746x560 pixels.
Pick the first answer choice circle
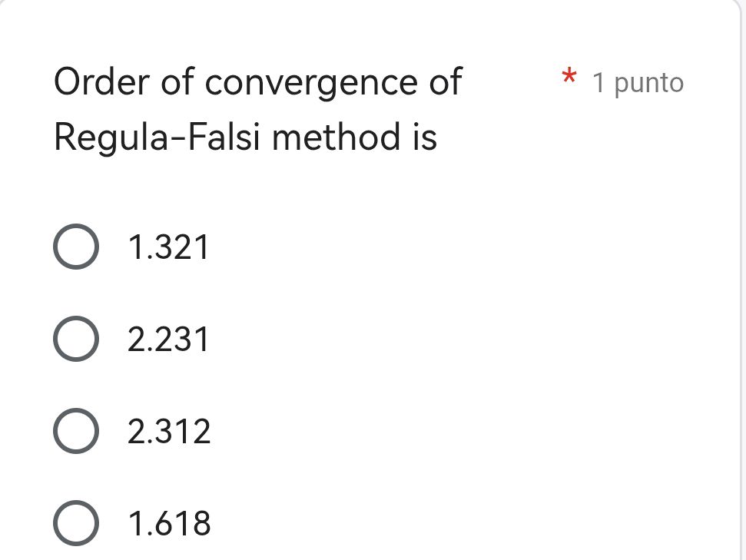pyautogui.click(x=76, y=247)
